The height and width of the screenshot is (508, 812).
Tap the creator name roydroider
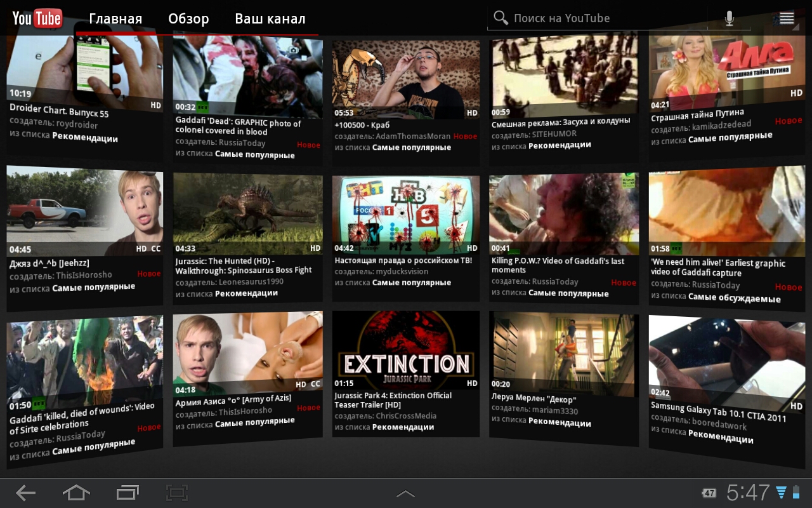point(77,124)
